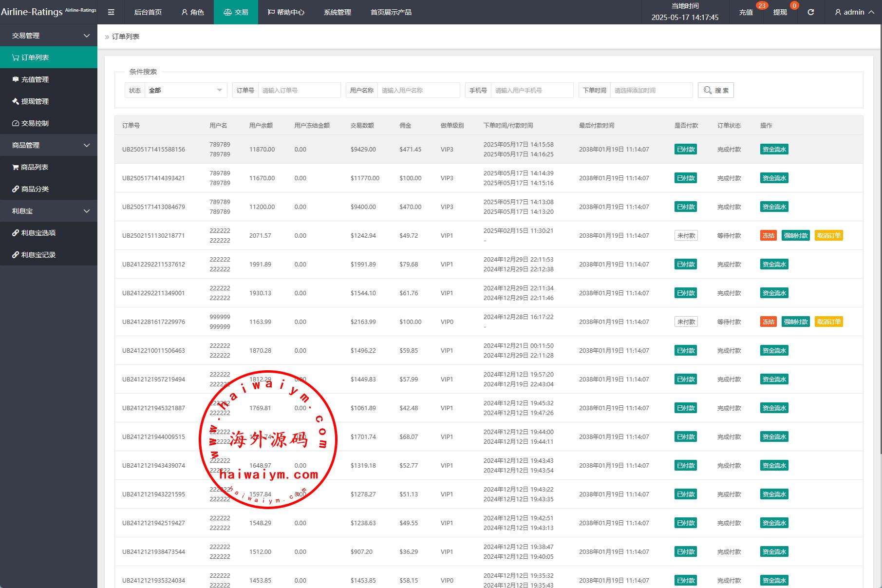882x588 pixels.
Task: Open the admin user dropdown menu
Action: click(x=854, y=12)
